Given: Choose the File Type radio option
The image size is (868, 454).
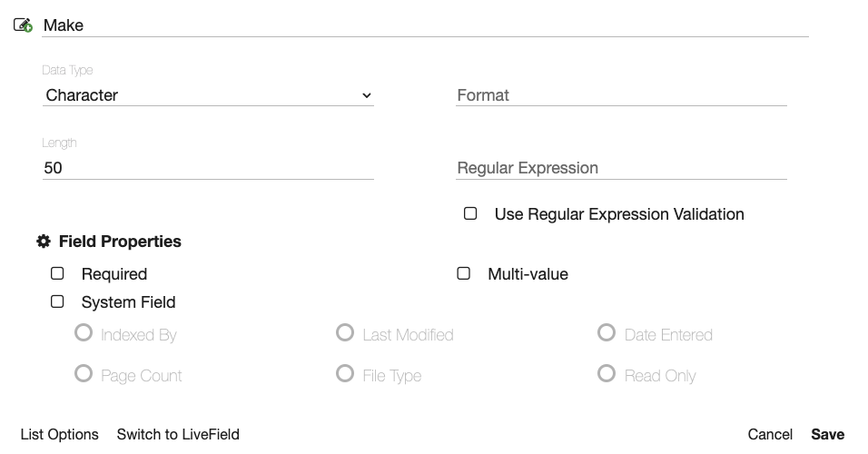Looking at the screenshot, I should click(x=345, y=374).
